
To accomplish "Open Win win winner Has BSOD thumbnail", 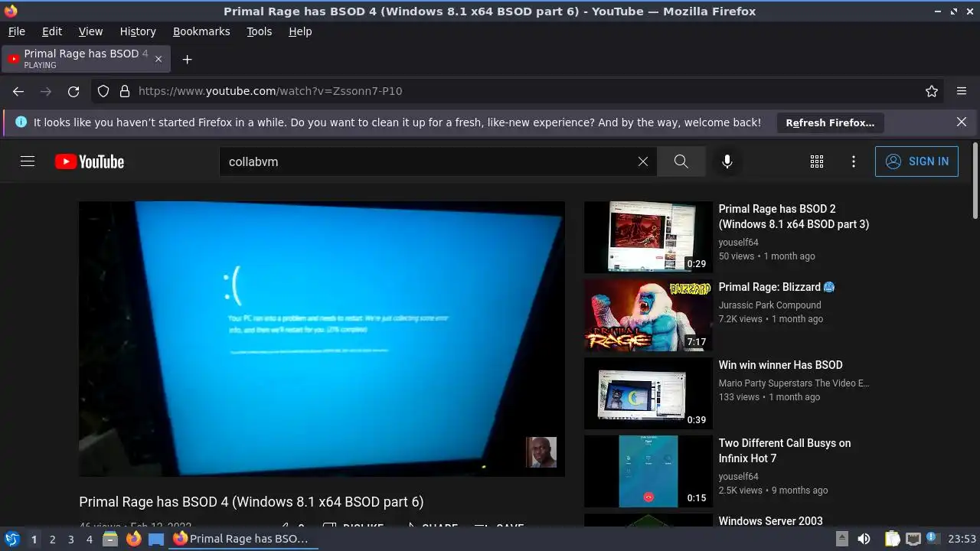I will [648, 393].
